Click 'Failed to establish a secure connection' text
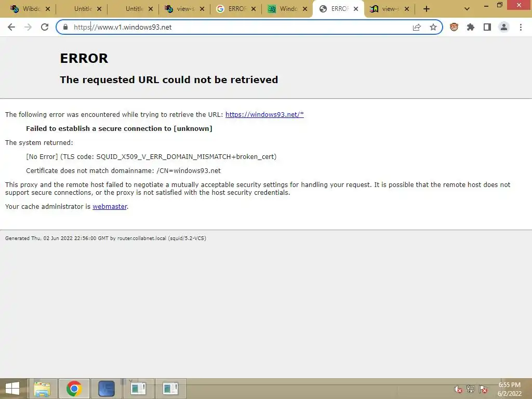The width and height of the screenshot is (532, 399). (x=119, y=129)
